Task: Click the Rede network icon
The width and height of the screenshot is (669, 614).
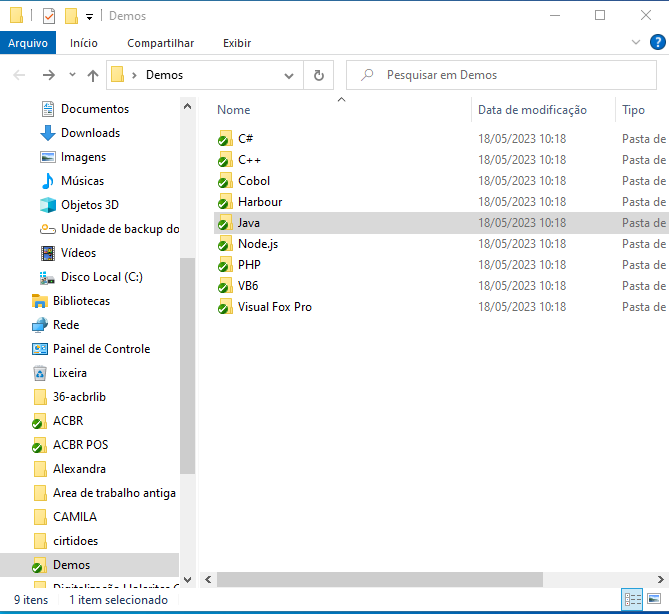Action: click(x=40, y=325)
